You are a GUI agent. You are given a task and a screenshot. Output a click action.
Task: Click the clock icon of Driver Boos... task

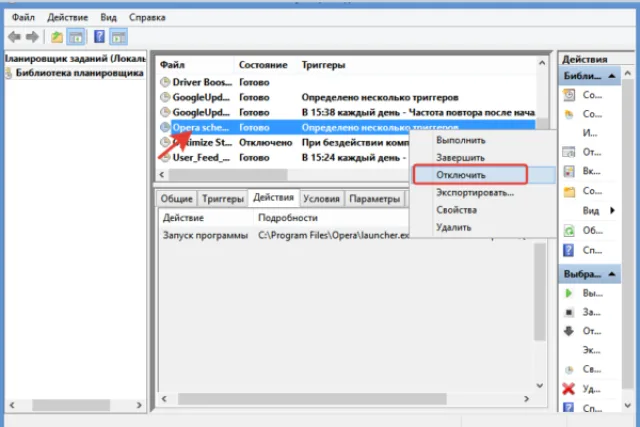pos(165,82)
